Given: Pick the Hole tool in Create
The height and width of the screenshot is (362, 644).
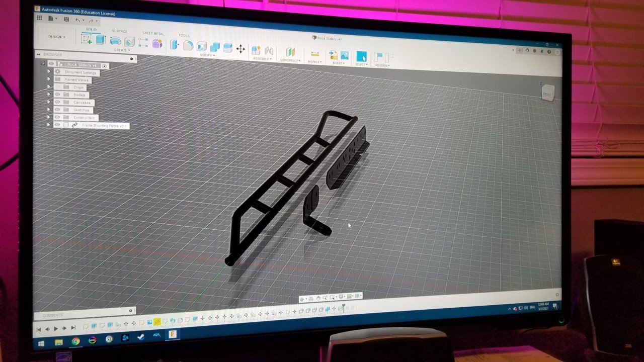Looking at the screenshot, I should (129, 42).
